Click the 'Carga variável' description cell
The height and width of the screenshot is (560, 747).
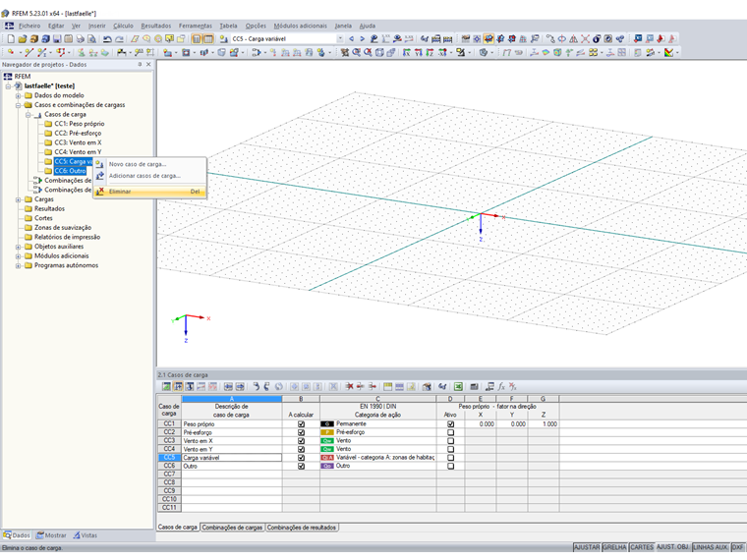pyautogui.click(x=232, y=458)
